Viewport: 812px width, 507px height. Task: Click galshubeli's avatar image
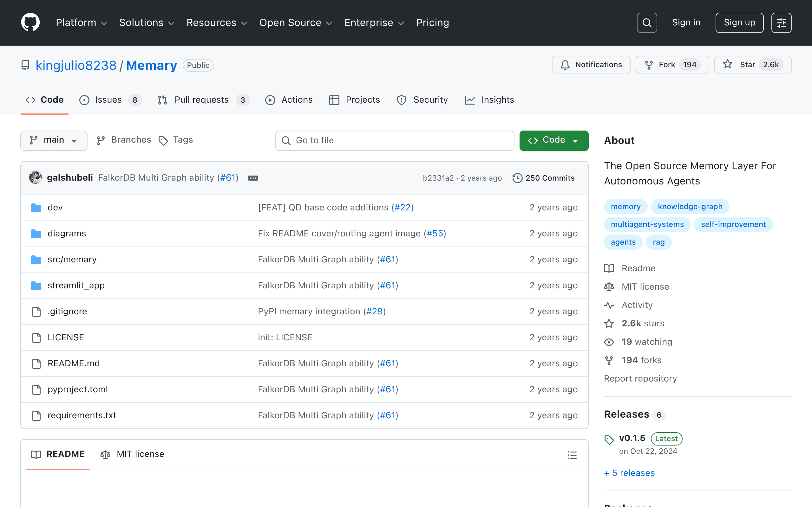(x=36, y=177)
